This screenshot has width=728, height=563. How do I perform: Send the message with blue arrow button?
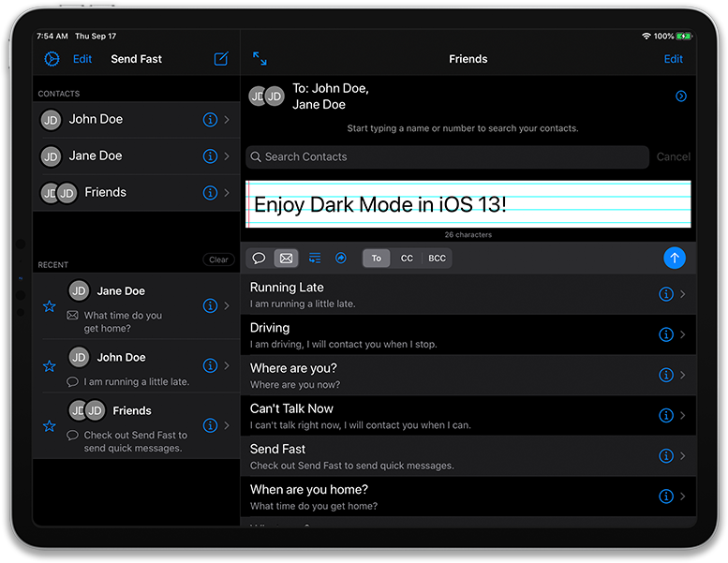pos(675,258)
